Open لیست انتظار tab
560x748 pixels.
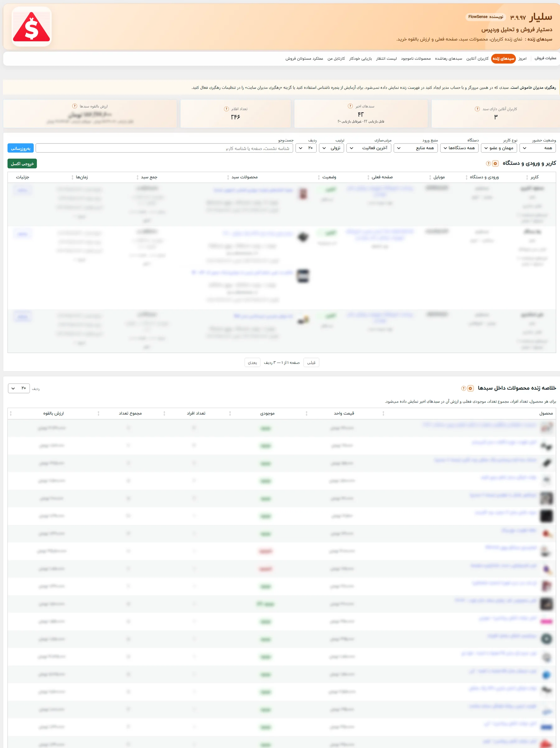click(x=386, y=59)
